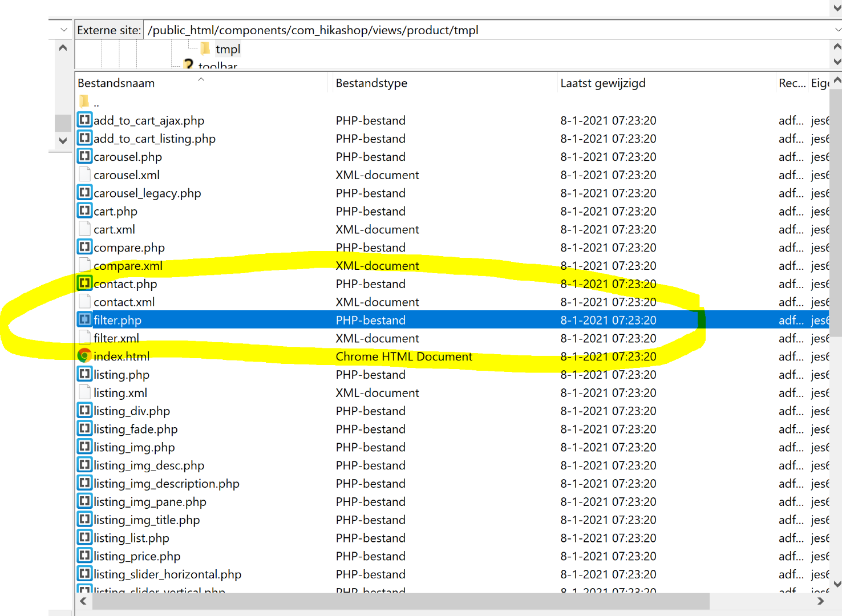Click the Eige... column header
The height and width of the screenshot is (616, 842).
pyautogui.click(x=820, y=83)
